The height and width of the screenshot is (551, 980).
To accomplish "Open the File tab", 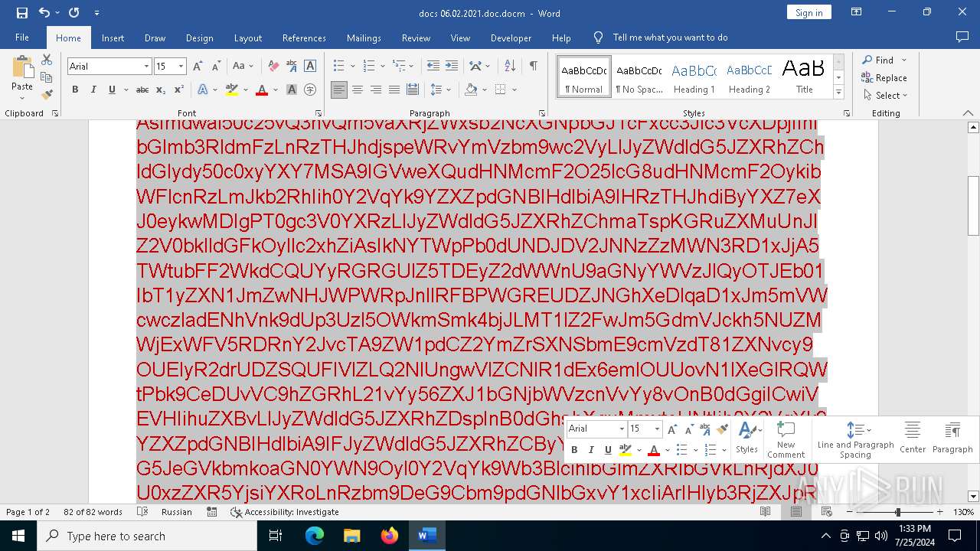I will (22, 37).
